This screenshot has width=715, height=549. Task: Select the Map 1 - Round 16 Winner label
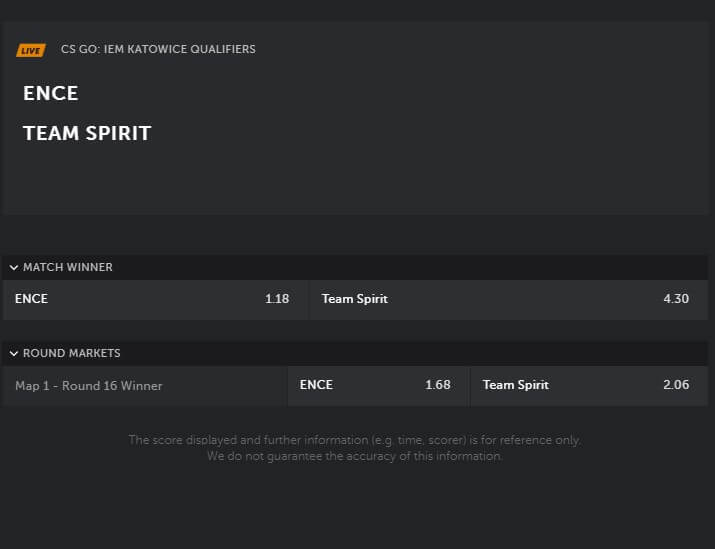click(x=89, y=386)
